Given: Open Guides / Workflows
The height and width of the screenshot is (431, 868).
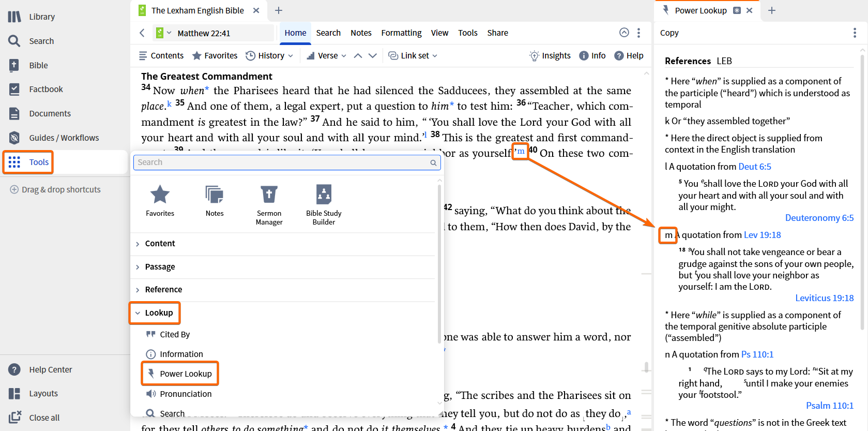Looking at the screenshot, I should pos(53,138).
